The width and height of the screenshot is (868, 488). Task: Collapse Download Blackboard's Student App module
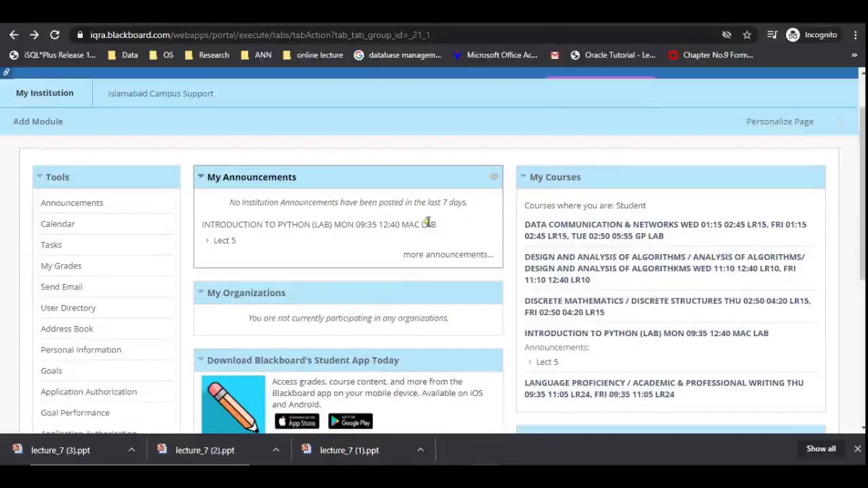[x=201, y=359]
